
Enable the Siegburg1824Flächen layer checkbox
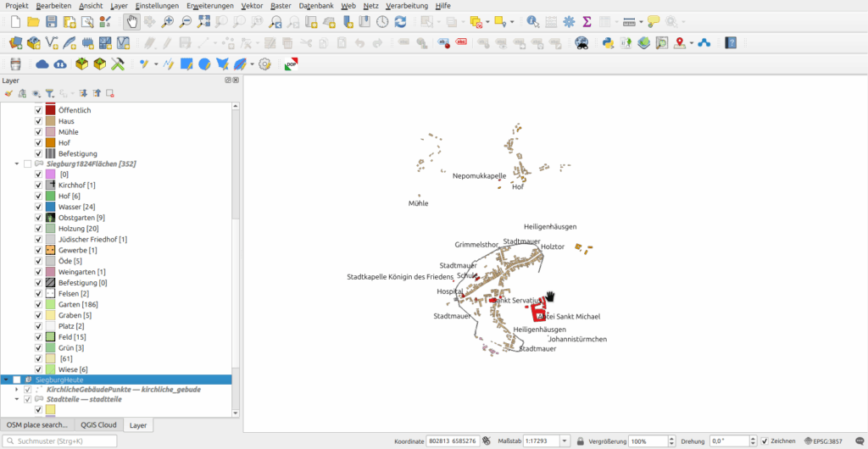(x=28, y=164)
